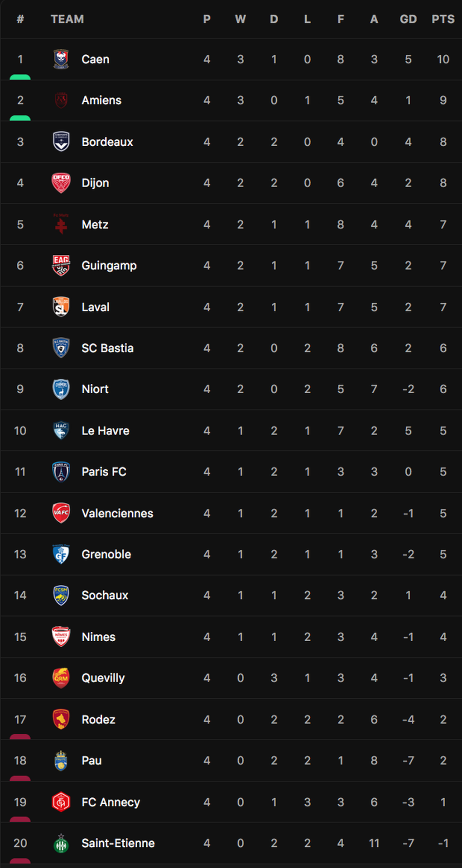Open the Paris FC team link
The image size is (462, 868).
pyautogui.click(x=104, y=472)
